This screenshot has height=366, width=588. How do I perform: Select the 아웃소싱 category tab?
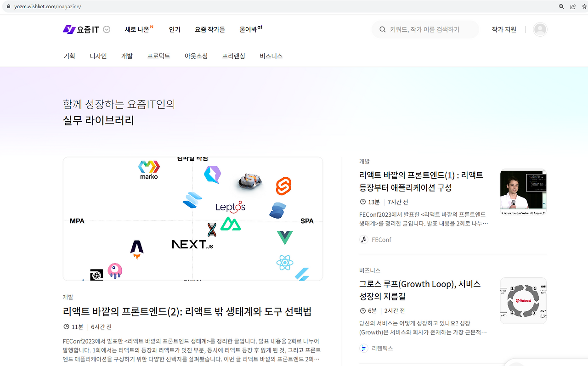click(196, 56)
